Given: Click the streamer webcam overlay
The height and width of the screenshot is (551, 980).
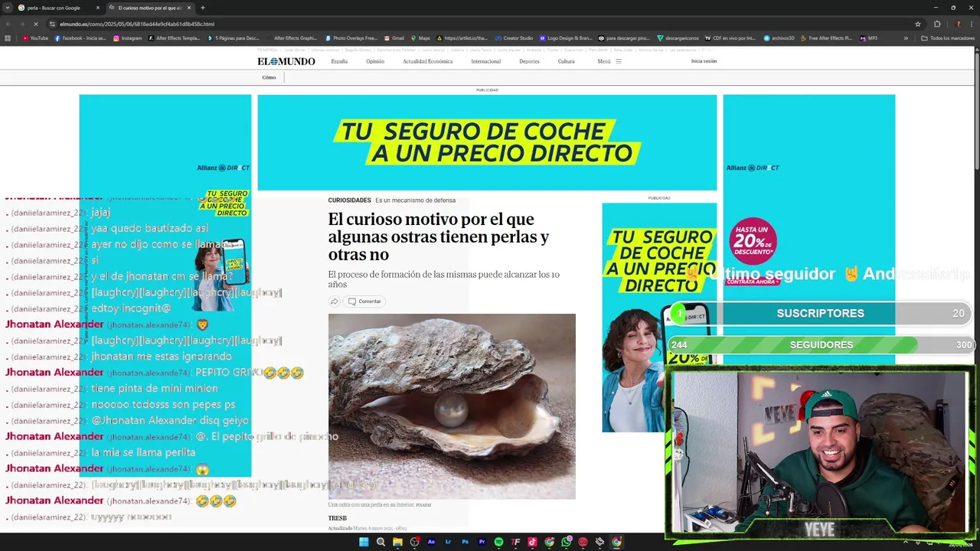Looking at the screenshot, I should pos(820,452).
